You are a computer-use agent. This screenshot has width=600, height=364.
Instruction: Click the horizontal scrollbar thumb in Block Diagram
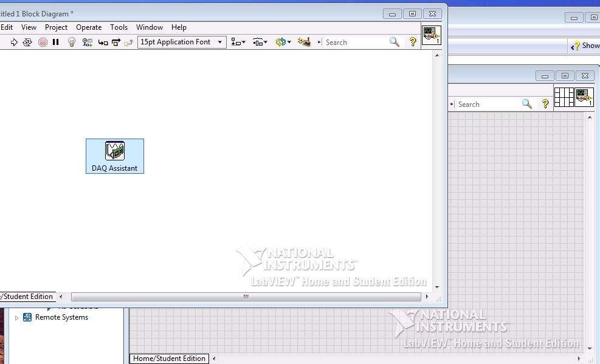pos(246,297)
